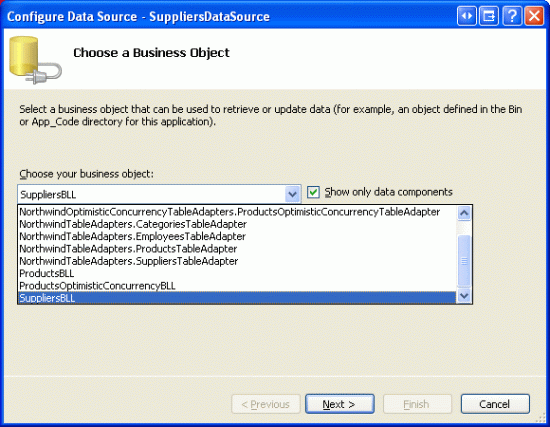Close the Configure Data Source dialog
This screenshot has height=427, width=550.
click(x=534, y=16)
